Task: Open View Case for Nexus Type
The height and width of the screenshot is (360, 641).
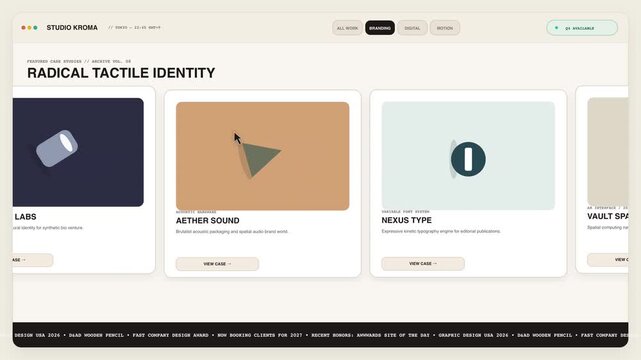Action: 423,264
